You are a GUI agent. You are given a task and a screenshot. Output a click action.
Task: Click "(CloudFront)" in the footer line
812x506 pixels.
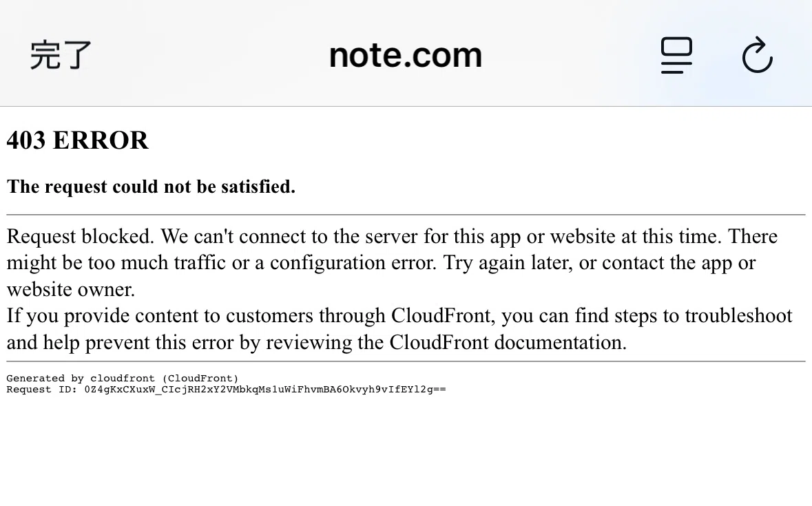pyautogui.click(x=200, y=378)
